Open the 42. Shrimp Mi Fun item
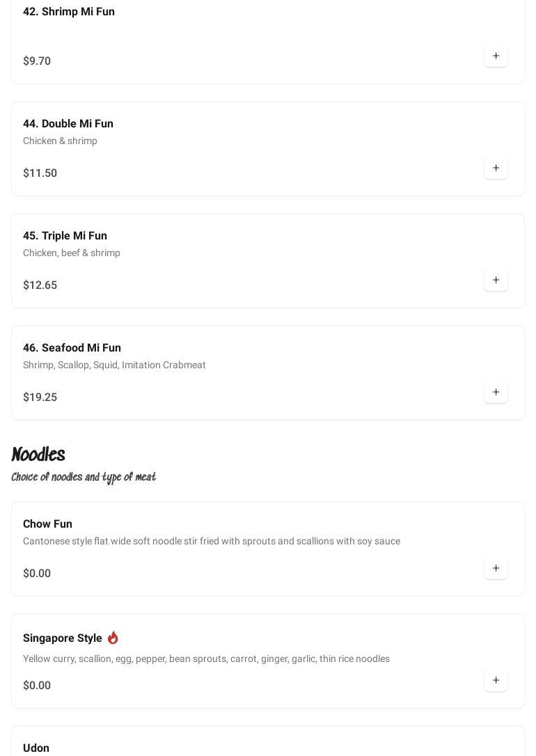 pyautogui.click(x=69, y=12)
